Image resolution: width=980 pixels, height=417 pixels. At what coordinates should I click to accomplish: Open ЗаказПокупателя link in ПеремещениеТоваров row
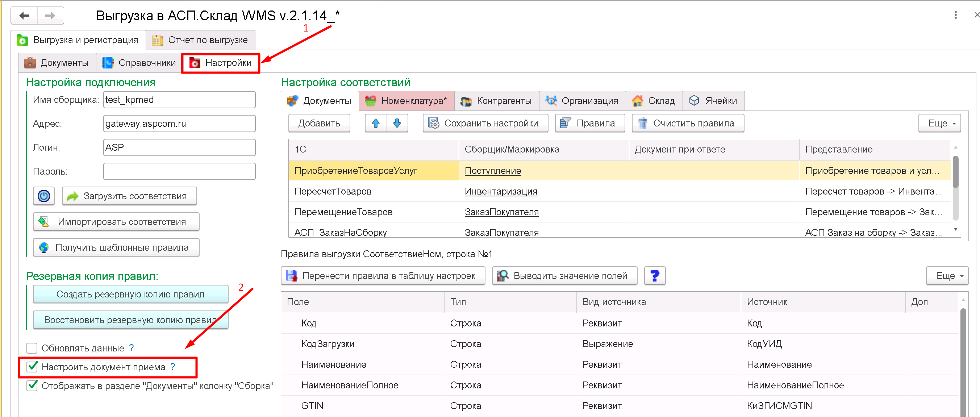pos(501,212)
